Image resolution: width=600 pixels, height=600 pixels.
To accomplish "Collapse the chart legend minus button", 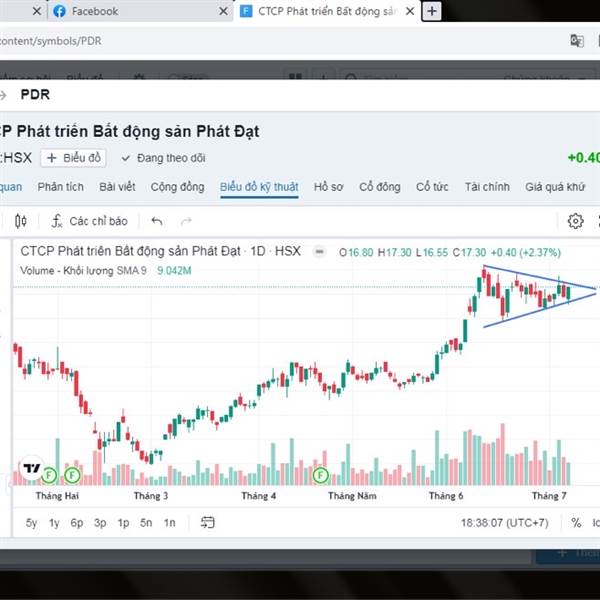I will [x=320, y=252].
